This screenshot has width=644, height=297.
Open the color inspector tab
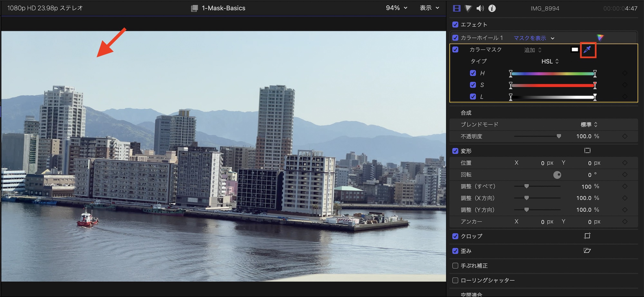point(468,8)
